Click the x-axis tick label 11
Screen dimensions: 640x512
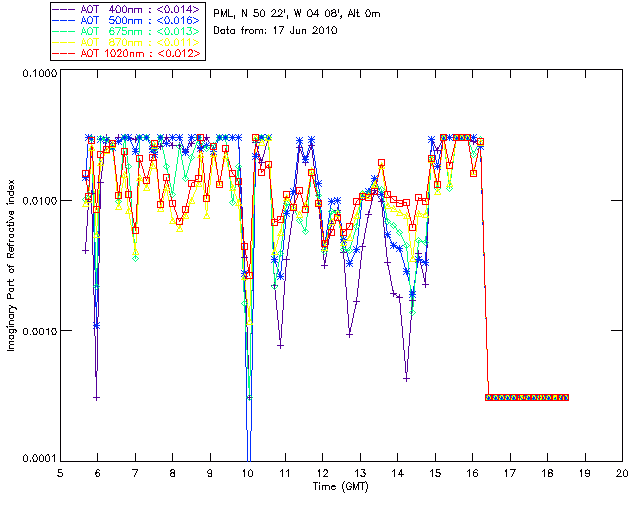(285, 473)
